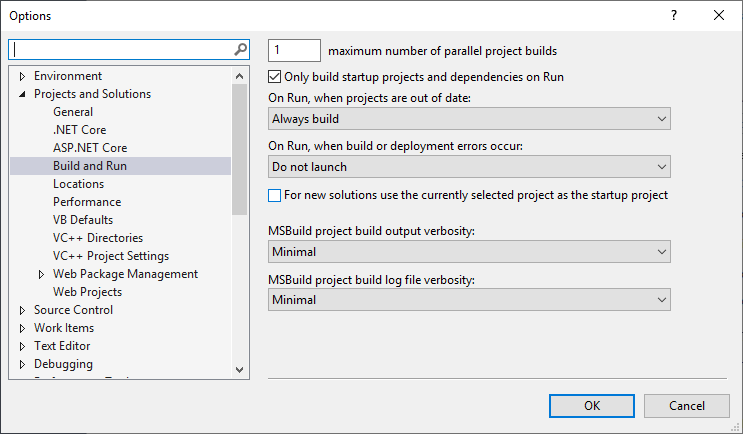Expand the Source Control arrow
Viewport: 743px width, 434px height.
[x=22, y=310]
